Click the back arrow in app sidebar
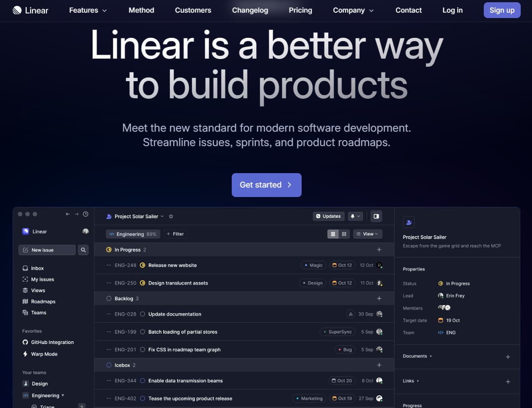Screen dimensions: 532x408 [68, 214]
